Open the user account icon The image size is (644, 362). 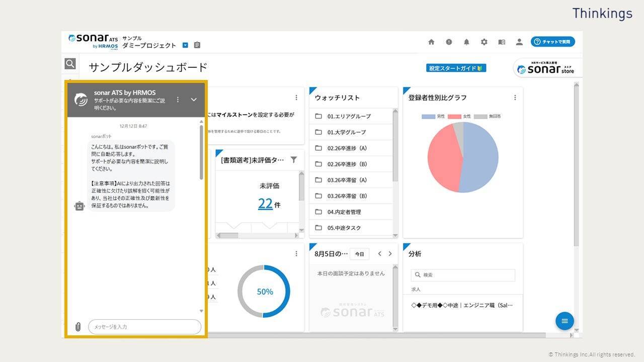tap(519, 42)
